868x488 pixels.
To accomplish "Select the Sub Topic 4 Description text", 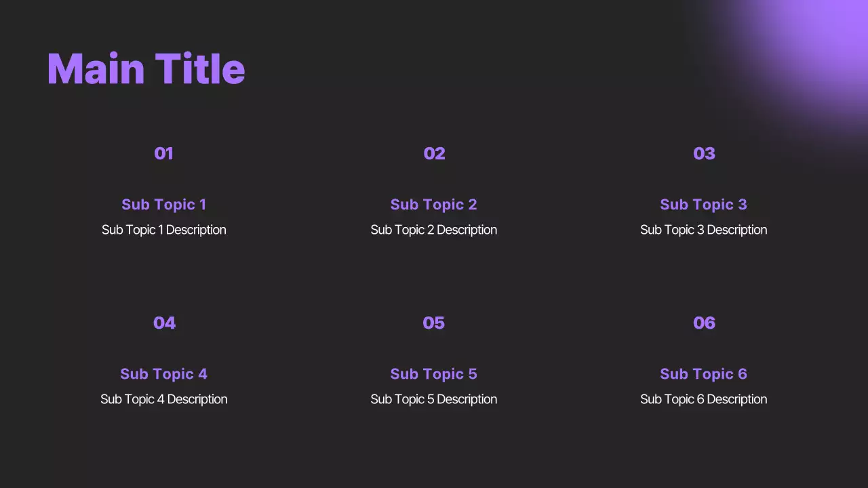I will pos(163,399).
